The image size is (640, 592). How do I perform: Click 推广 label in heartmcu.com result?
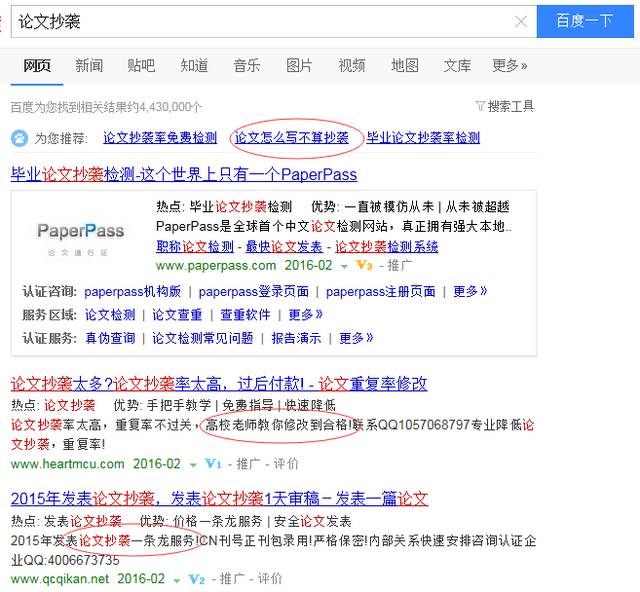248,464
